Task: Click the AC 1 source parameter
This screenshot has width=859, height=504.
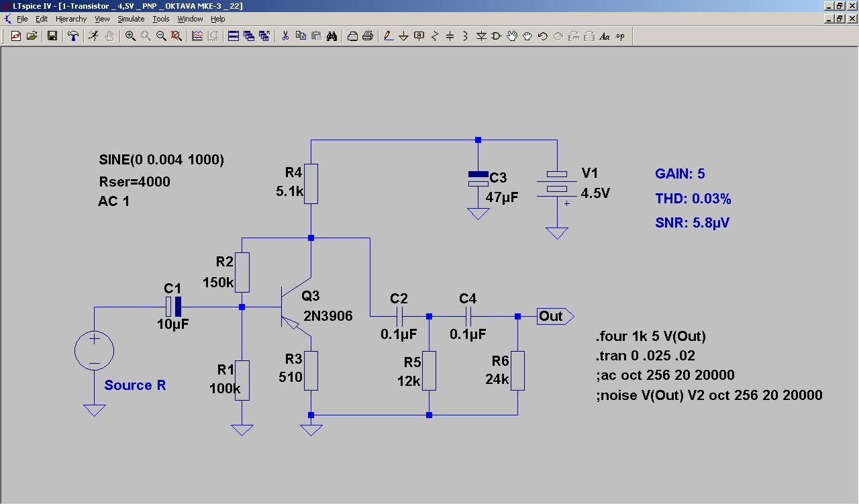Action: coord(114,201)
